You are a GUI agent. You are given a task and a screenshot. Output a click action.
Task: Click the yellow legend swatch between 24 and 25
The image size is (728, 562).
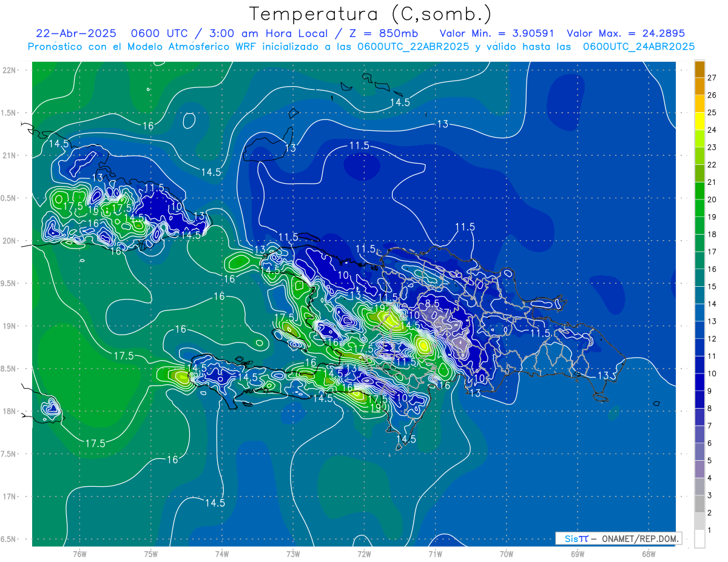[x=699, y=121]
